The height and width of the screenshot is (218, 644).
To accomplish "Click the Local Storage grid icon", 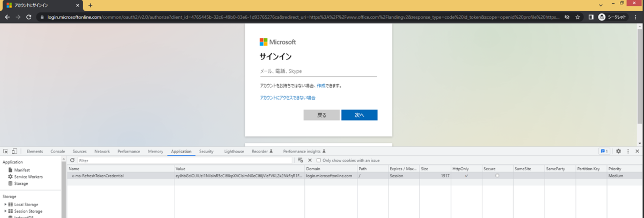I will 11,205.
